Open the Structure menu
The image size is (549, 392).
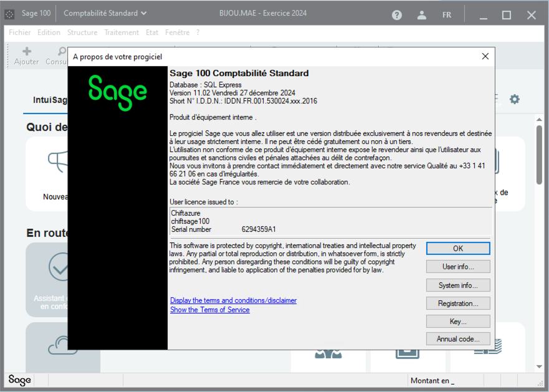pyautogui.click(x=82, y=32)
